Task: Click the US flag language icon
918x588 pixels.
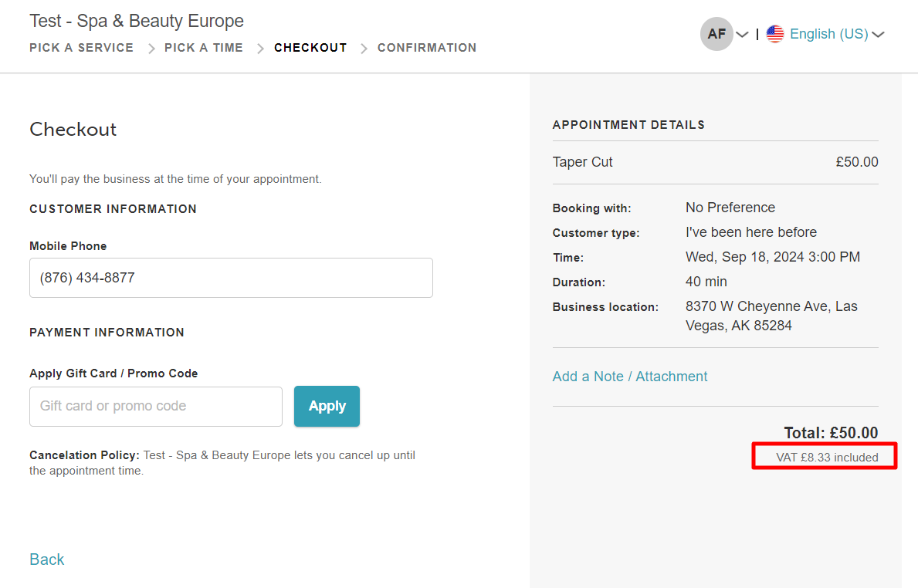Action: (775, 34)
